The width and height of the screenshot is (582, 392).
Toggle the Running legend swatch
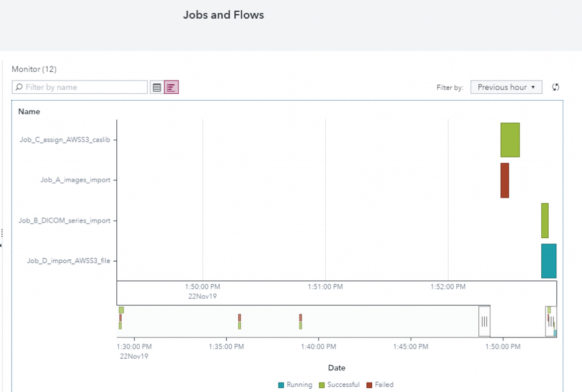(281, 385)
